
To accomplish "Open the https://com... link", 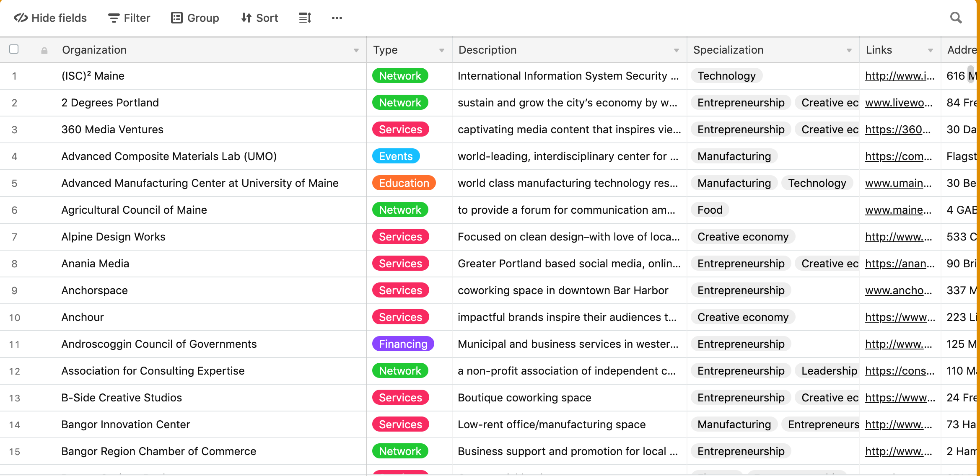I will click(898, 156).
